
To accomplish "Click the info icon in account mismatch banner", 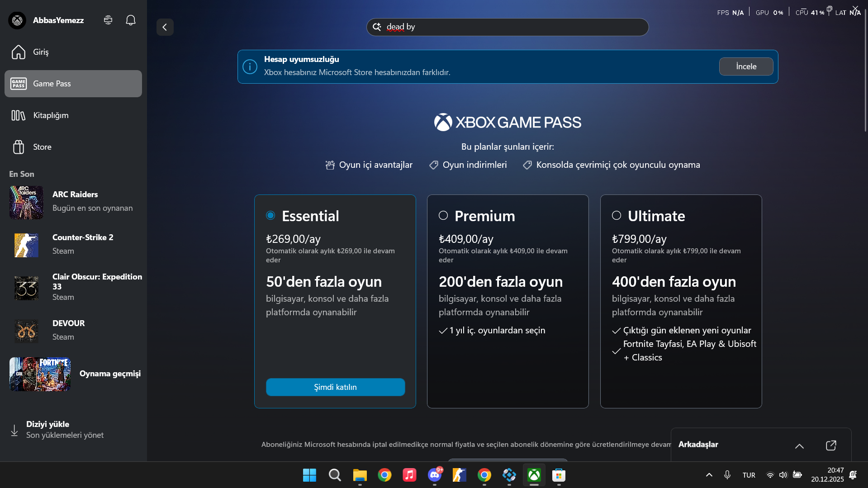I will pyautogui.click(x=250, y=66).
